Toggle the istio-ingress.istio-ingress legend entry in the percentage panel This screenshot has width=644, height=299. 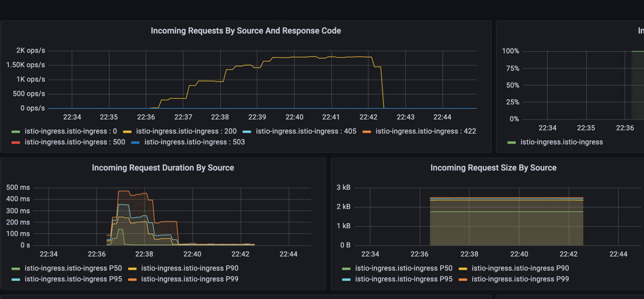pyautogui.click(x=562, y=142)
